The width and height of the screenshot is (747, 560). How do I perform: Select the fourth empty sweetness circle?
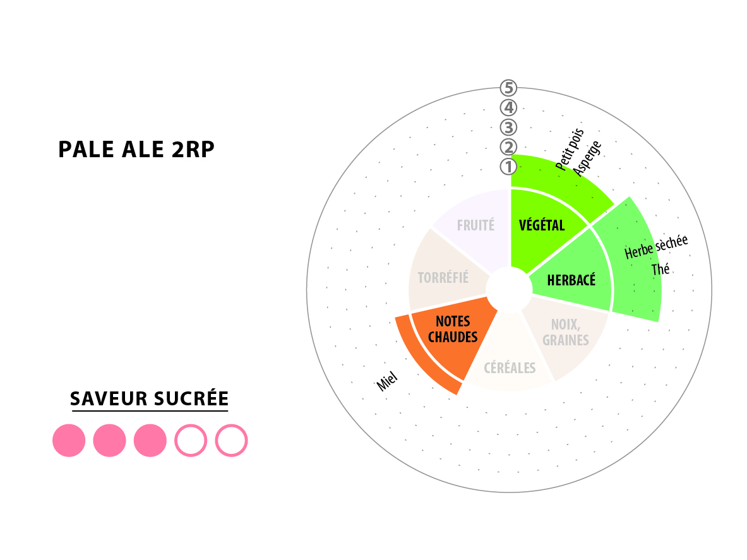(191, 441)
